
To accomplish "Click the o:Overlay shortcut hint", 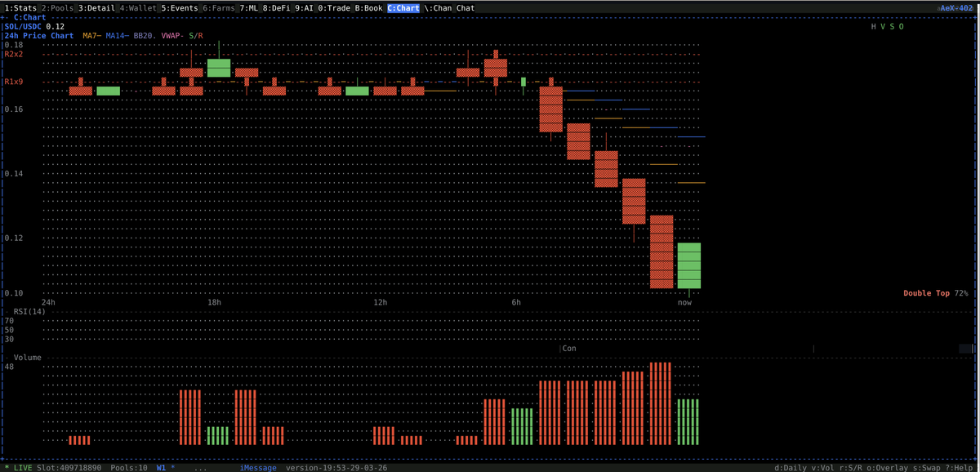I will coord(889,468).
